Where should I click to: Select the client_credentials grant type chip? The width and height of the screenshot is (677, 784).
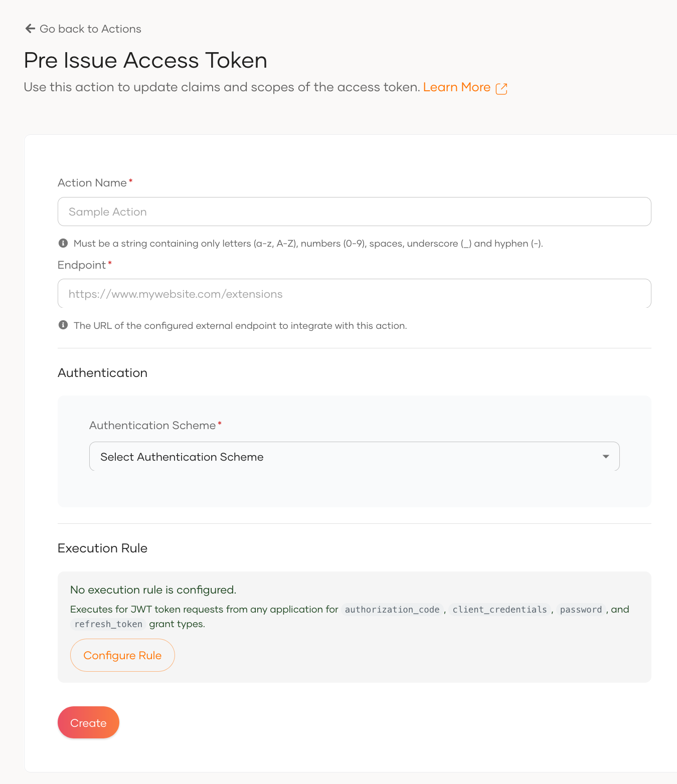tap(499, 610)
